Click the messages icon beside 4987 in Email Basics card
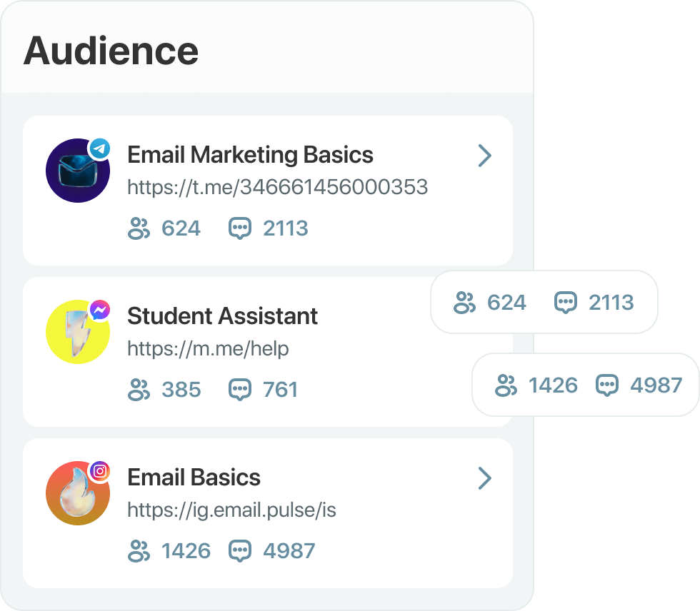The image size is (700, 611). coord(240,551)
